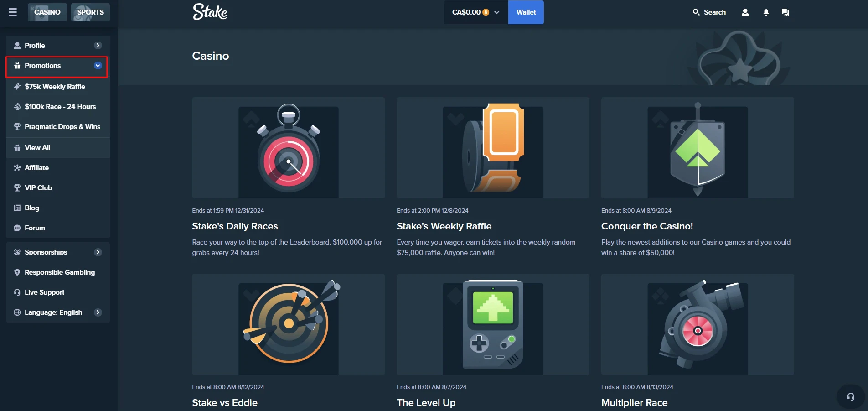Click the Forum speech bubble icon
868x411 pixels.
coord(17,228)
